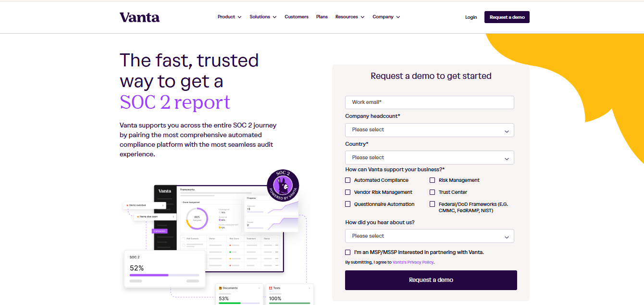644x305 pixels.
Task: Click 'How can Vanta support your business?*' label
Action: [x=395, y=170]
